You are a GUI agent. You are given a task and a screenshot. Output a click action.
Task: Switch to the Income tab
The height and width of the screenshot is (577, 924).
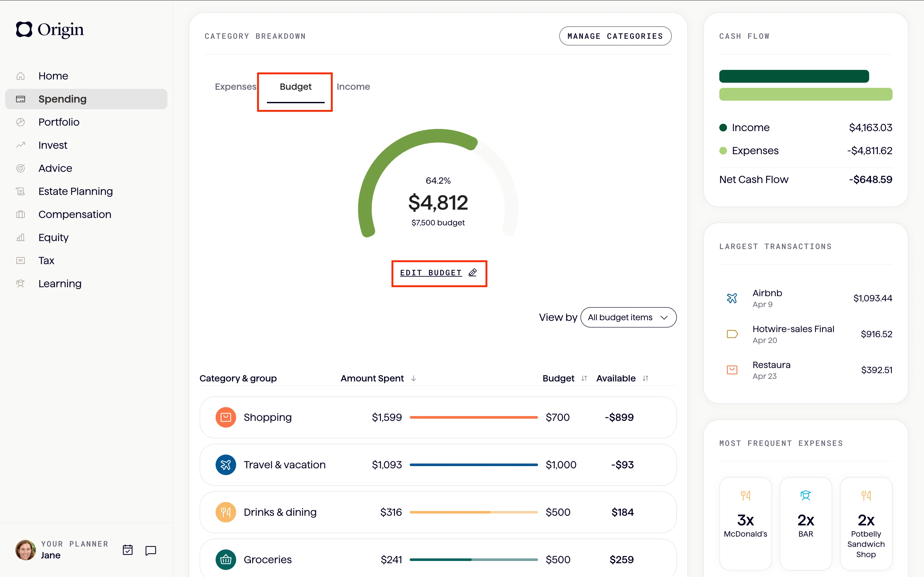pyautogui.click(x=353, y=87)
